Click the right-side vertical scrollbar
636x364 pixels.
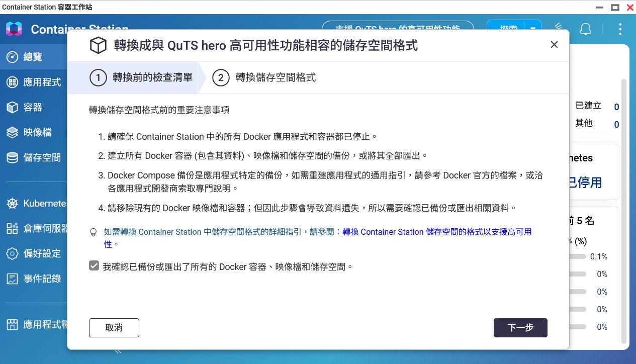pos(624,201)
